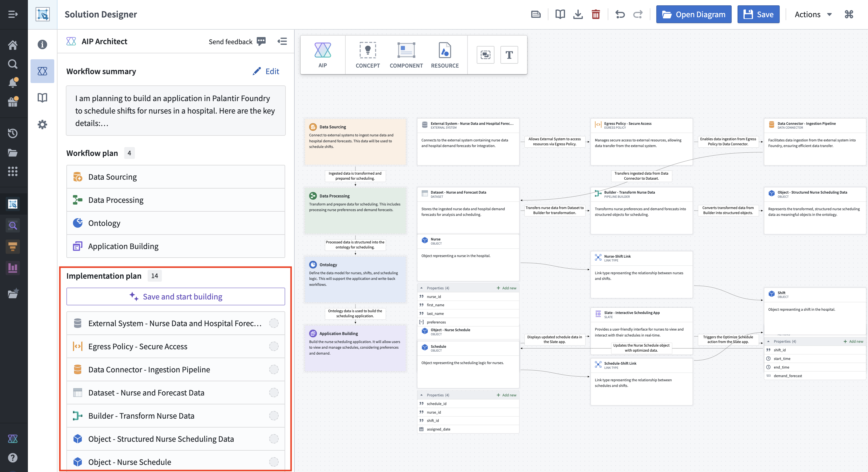The height and width of the screenshot is (472, 868).
Task: Click the group frame tool icon
Action: tap(486, 55)
